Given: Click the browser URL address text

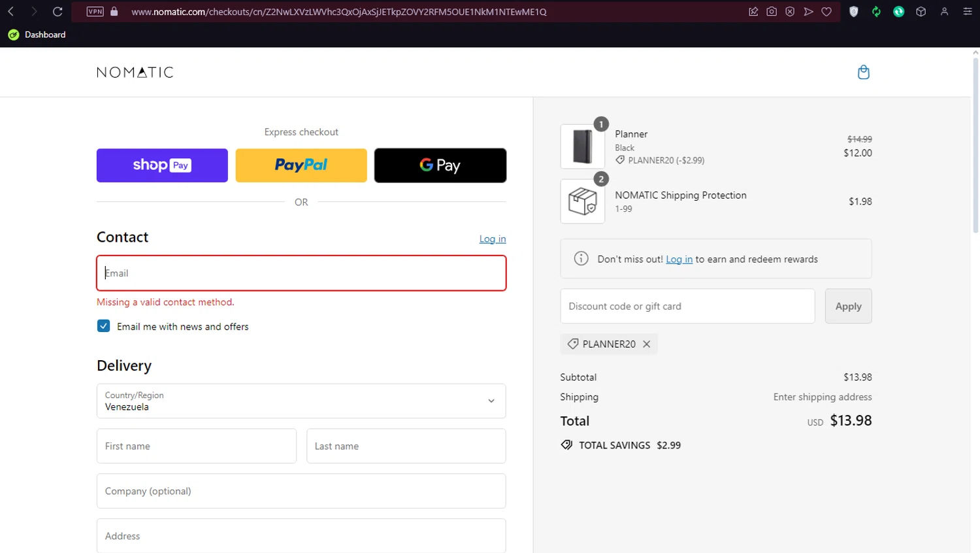Looking at the screenshot, I should (x=338, y=12).
